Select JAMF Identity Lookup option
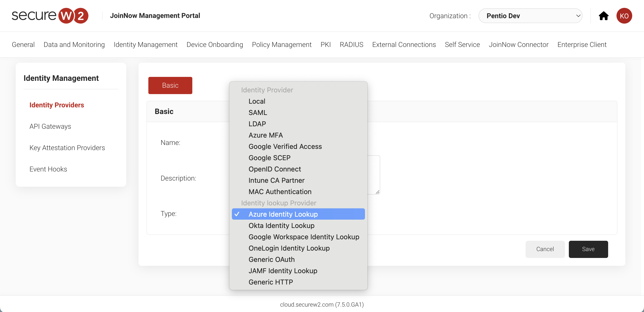This screenshot has height=312, width=644. [298, 270]
